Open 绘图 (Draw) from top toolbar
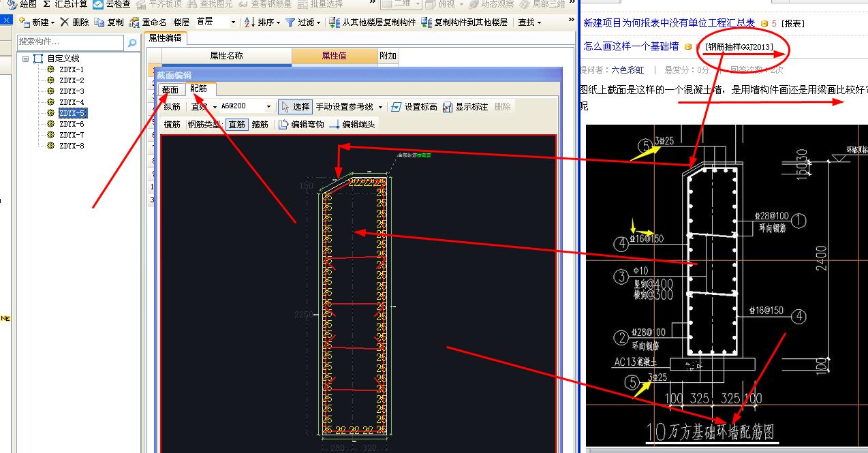The image size is (868, 453). (22, 4)
